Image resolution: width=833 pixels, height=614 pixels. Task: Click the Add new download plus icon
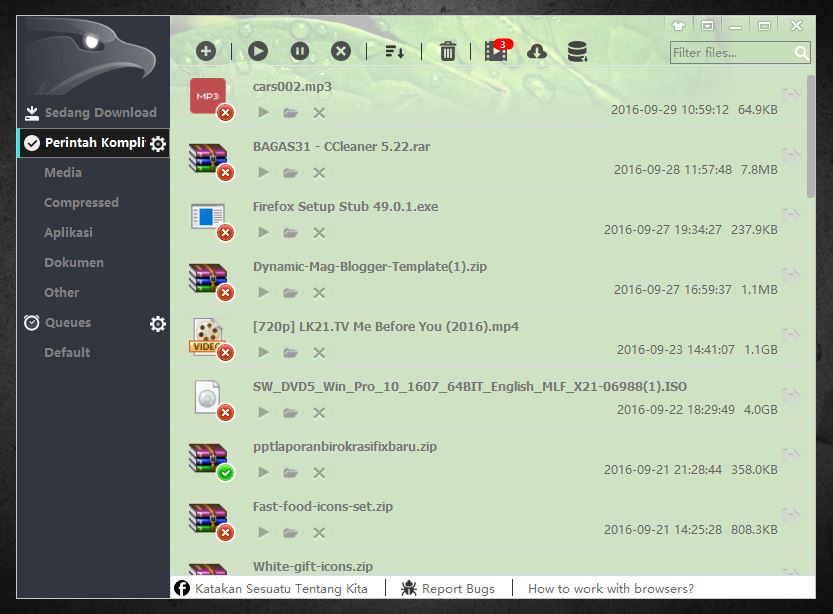pyautogui.click(x=206, y=51)
